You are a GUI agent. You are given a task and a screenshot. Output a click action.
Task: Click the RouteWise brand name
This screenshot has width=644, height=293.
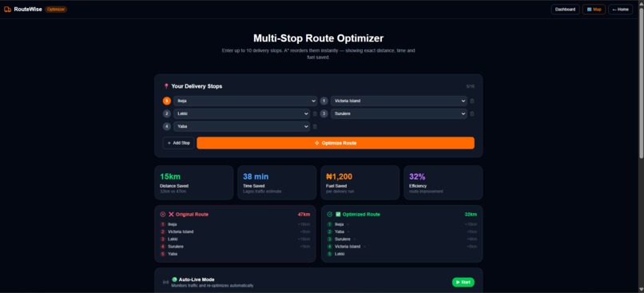click(x=28, y=10)
